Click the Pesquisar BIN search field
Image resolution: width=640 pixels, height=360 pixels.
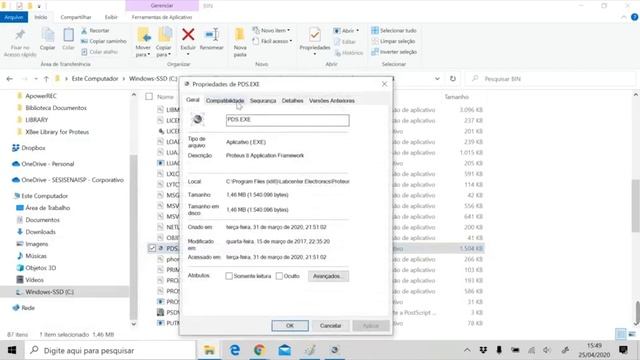551,79
